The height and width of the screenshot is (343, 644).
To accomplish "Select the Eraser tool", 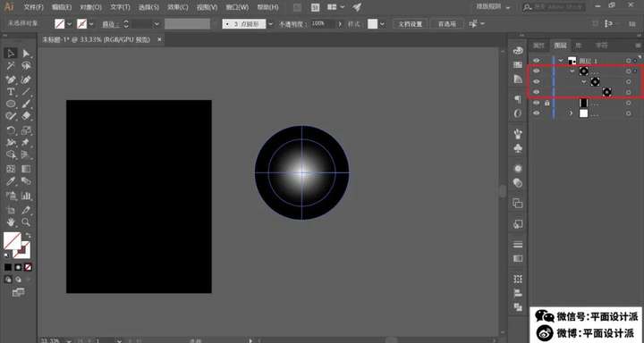I will tap(26, 116).
